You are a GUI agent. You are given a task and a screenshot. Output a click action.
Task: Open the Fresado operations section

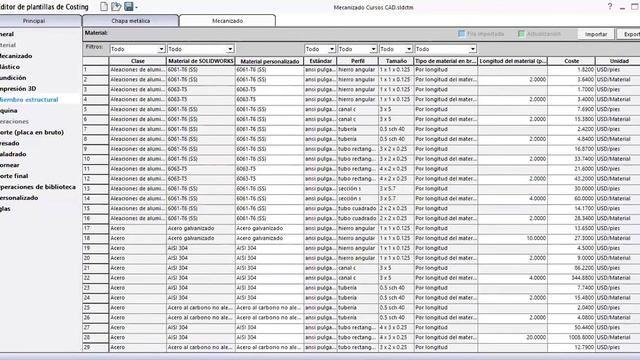tap(10, 143)
